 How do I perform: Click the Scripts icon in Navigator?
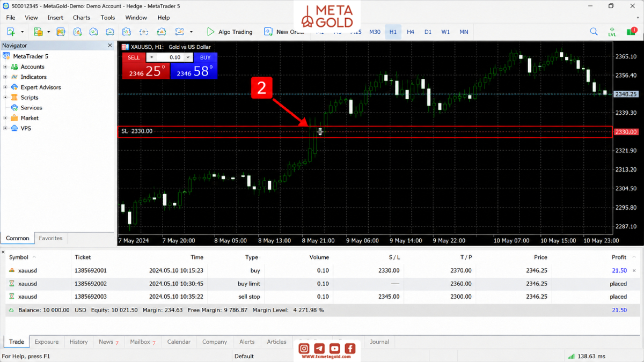click(14, 97)
